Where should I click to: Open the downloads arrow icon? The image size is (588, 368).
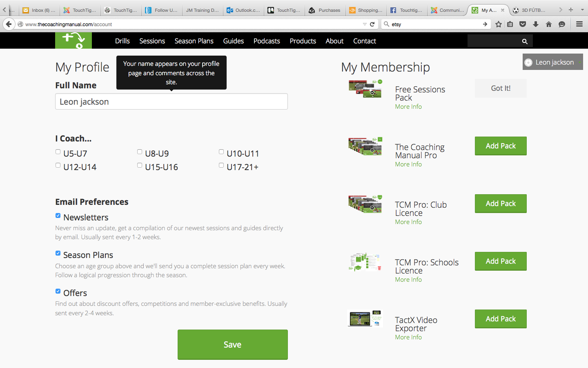pyautogui.click(x=536, y=24)
